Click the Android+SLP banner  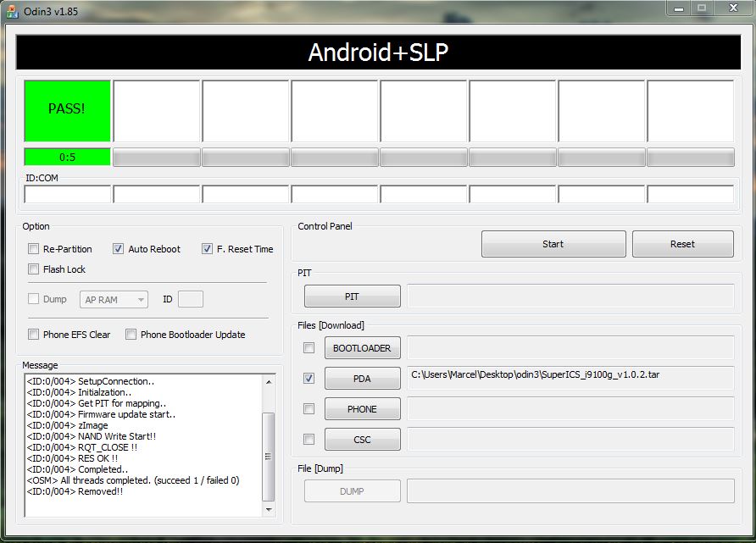point(379,52)
